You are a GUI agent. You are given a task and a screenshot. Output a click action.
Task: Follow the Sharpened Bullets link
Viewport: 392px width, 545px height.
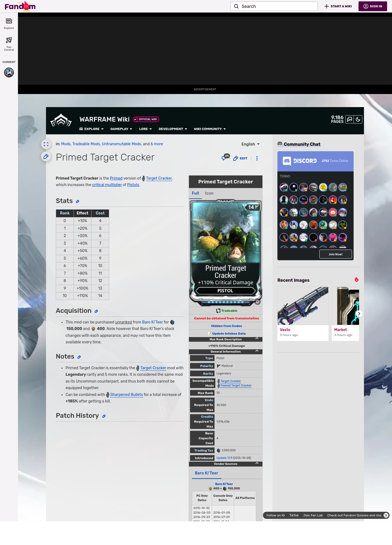tap(126, 395)
